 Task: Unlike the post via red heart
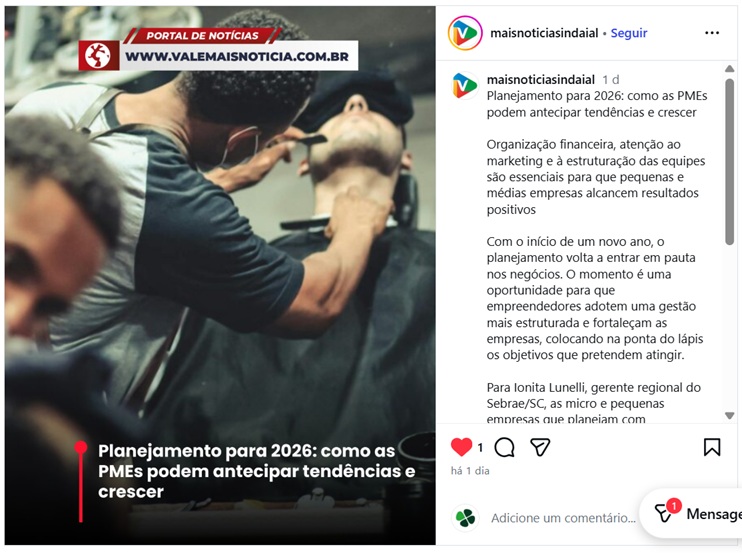tap(461, 447)
